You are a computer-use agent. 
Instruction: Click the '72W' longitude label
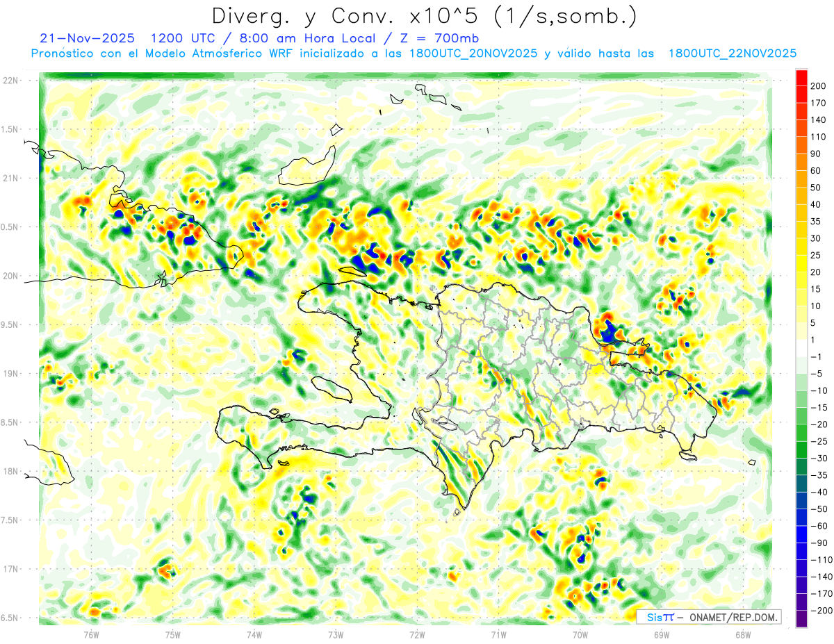point(417,634)
